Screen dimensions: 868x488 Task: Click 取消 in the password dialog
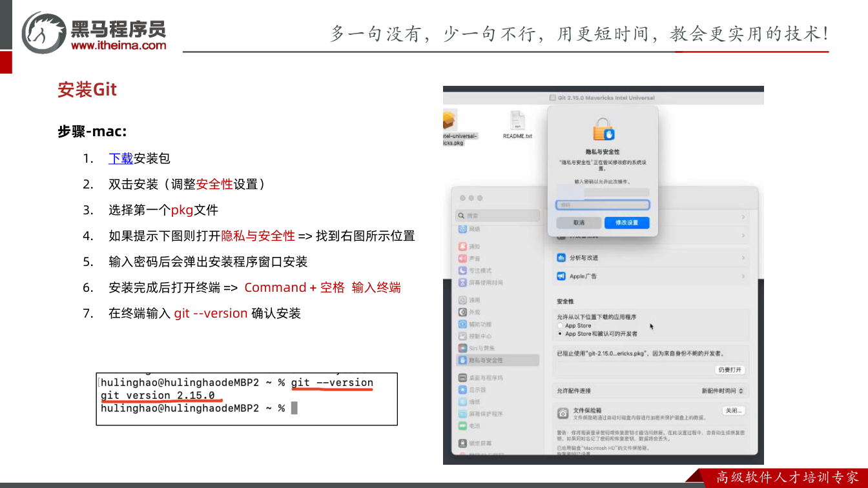point(579,223)
